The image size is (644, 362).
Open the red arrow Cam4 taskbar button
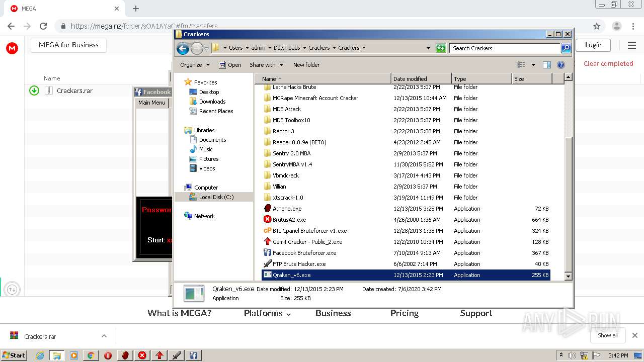pos(159,355)
